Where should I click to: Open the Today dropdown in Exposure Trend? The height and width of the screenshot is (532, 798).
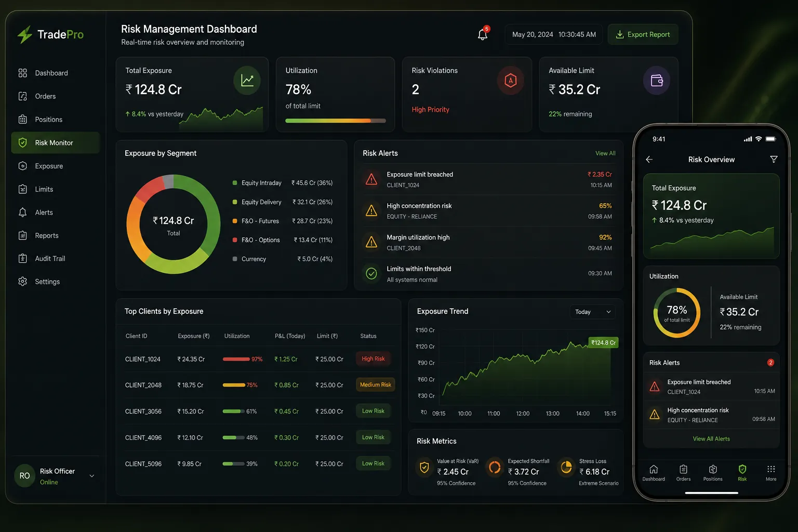593,312
